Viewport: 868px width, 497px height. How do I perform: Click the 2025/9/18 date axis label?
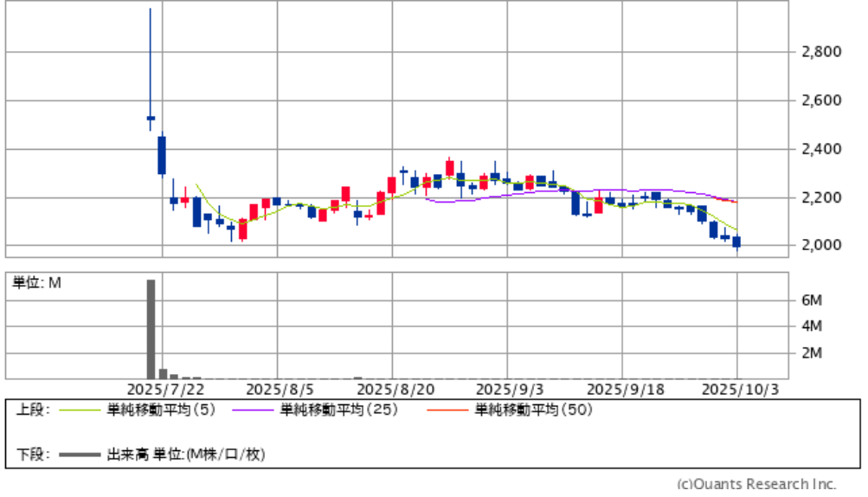tap(622, 390)
